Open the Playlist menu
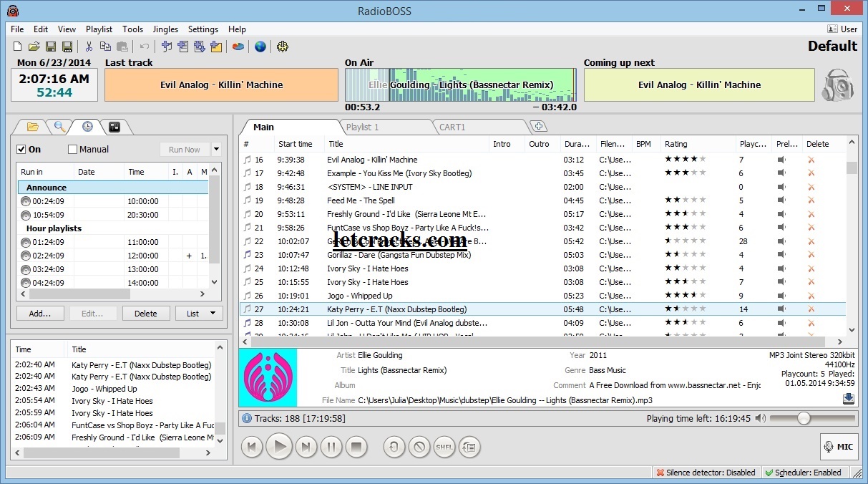 pos(99,29)
